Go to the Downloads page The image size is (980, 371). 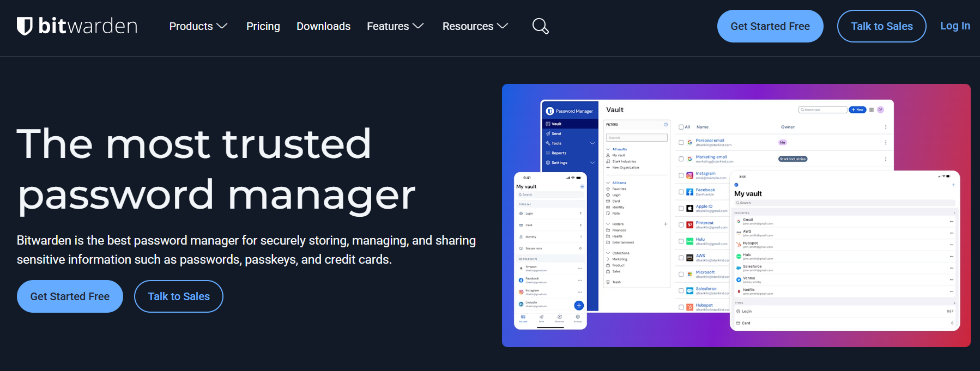tap(323, 26)
